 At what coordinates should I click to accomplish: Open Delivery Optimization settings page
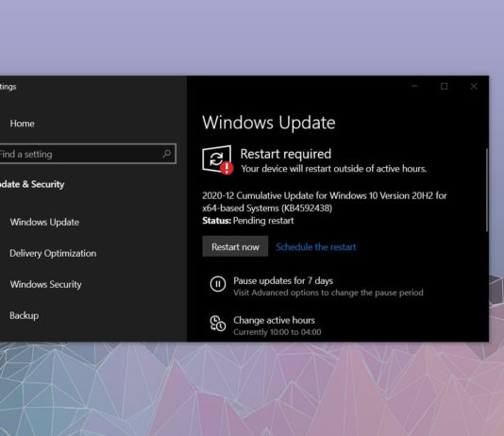tap(53, 253)
